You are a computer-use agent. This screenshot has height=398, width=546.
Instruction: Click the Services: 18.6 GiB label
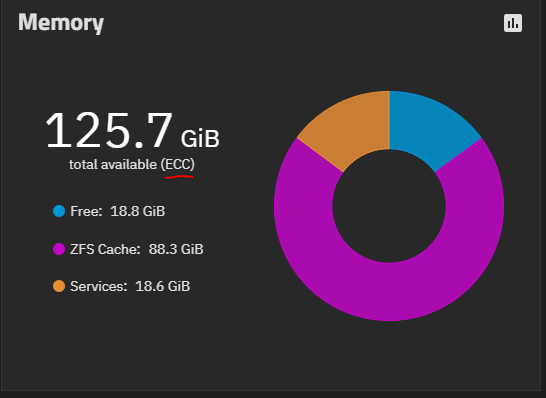(x=130, y=286)
